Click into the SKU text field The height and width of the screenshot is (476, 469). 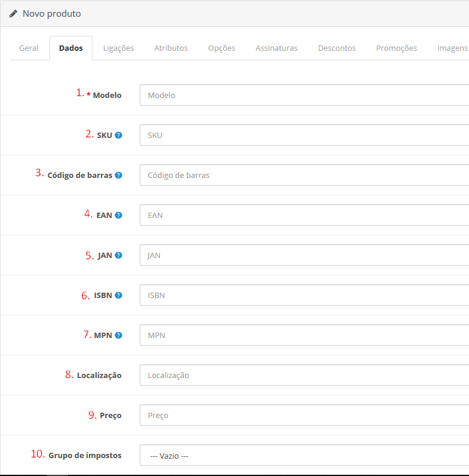coord(304,135)
